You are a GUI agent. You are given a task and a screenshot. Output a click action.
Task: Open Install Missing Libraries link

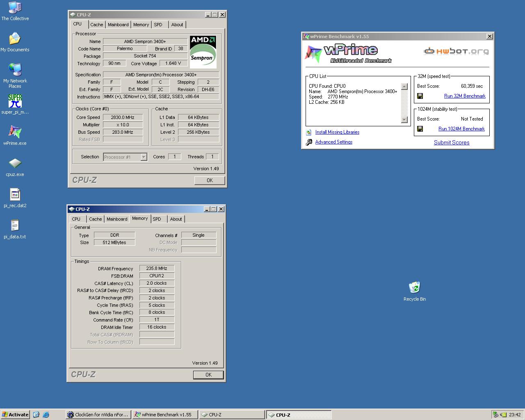(337, 132)
